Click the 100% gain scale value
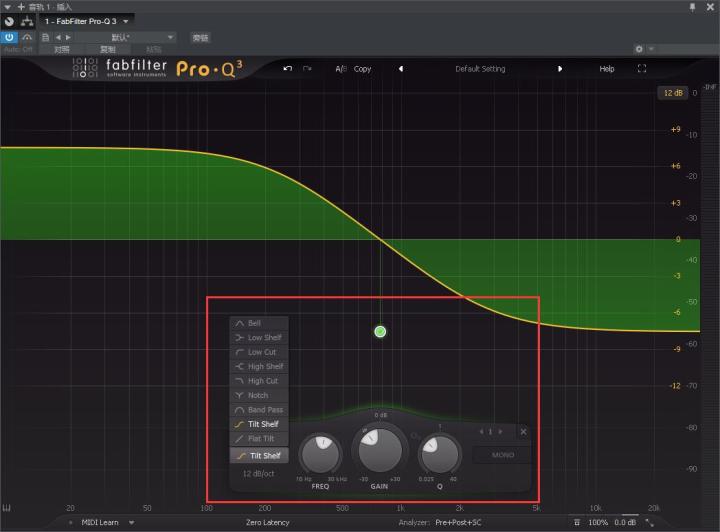 tap(598, 522)
